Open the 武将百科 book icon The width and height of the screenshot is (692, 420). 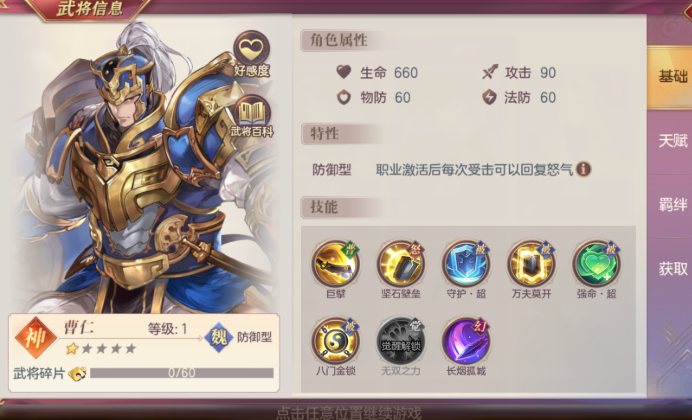(x=252, y=112)
